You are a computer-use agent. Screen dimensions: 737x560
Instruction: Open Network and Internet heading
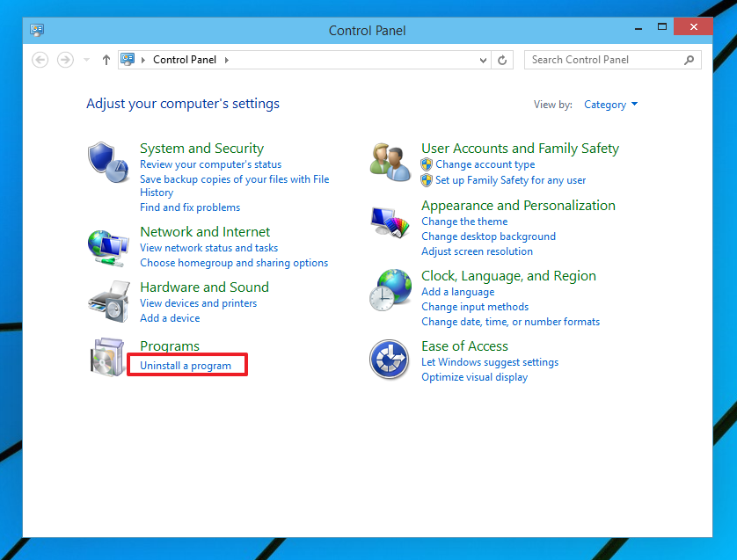click(x=205, y=231)
